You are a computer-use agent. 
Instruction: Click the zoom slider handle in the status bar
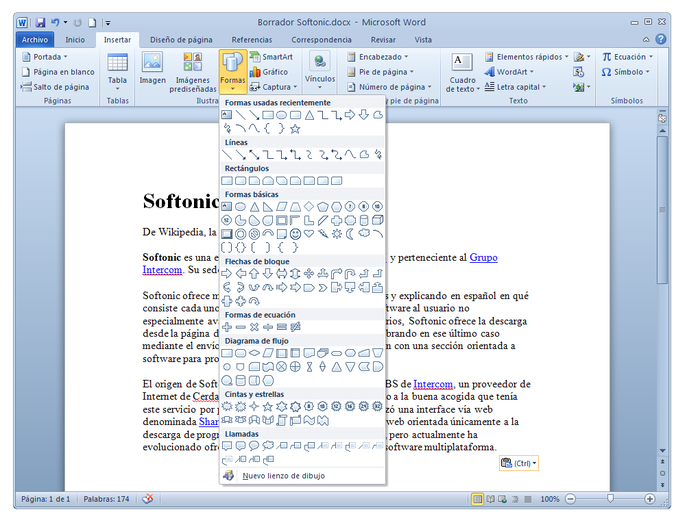(610, 498)
